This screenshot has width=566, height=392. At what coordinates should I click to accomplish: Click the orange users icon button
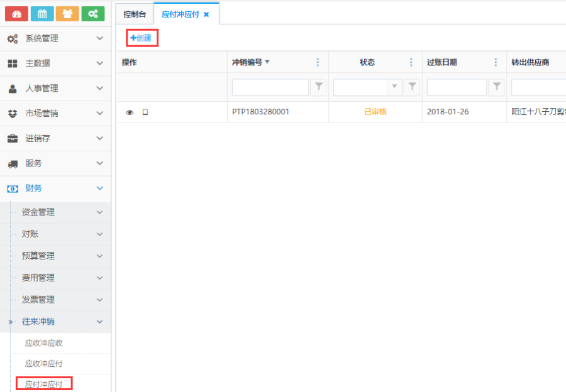(x=67, y=14)
